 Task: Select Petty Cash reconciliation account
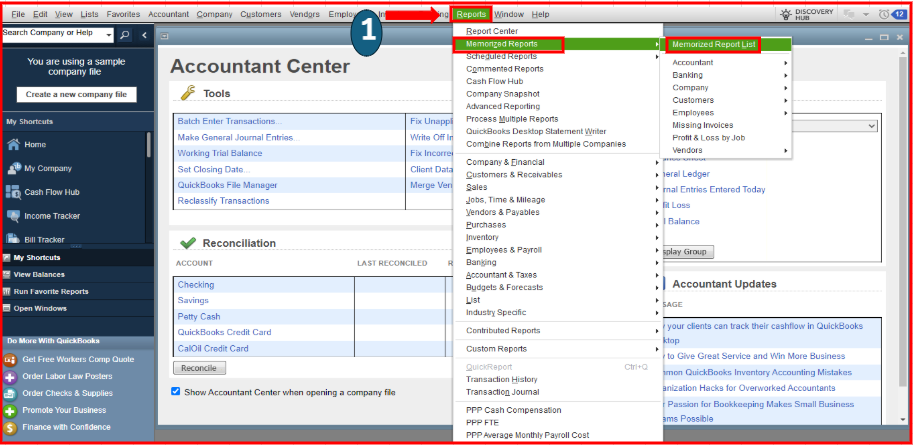point(199,316)
